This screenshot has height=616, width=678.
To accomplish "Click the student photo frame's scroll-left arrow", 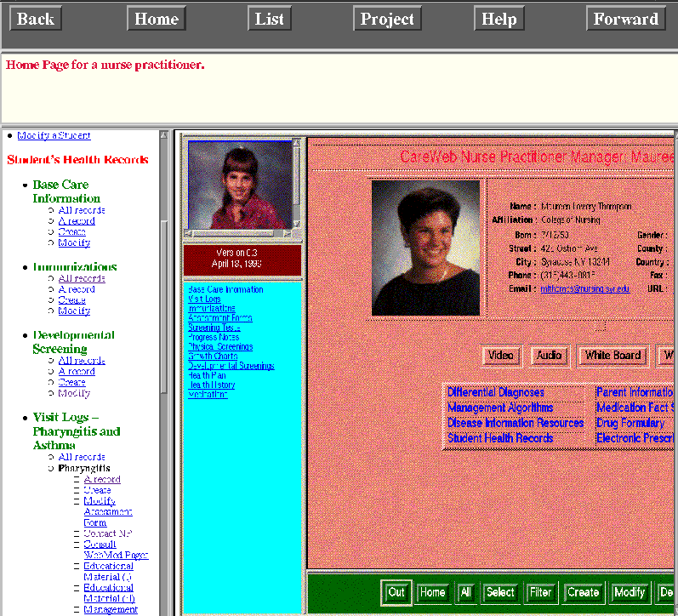I will pyautogui.click(x=188, y=233).
